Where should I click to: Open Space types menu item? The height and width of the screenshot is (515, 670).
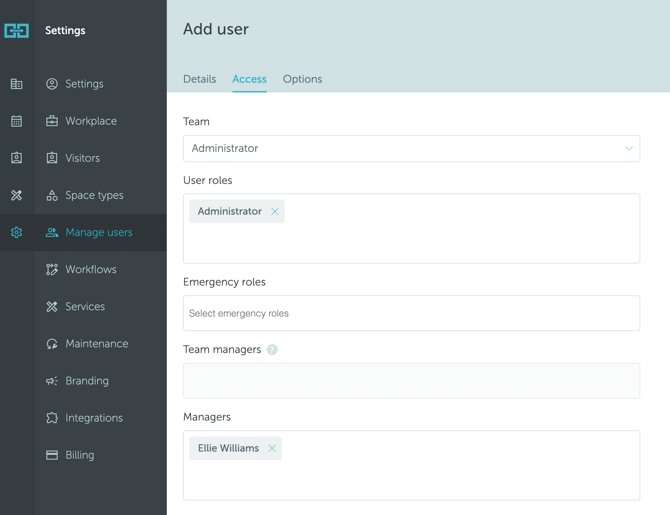tap(94, 195)
